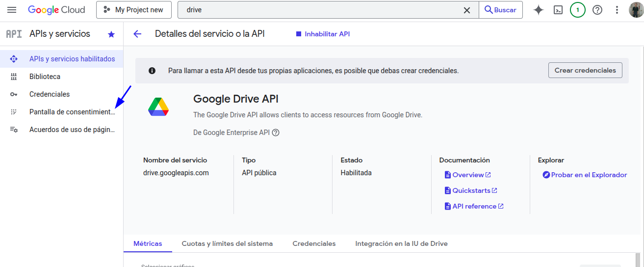Click the help icon next to Google Enterprise API

pyautogui.click(x=276, y=133)
